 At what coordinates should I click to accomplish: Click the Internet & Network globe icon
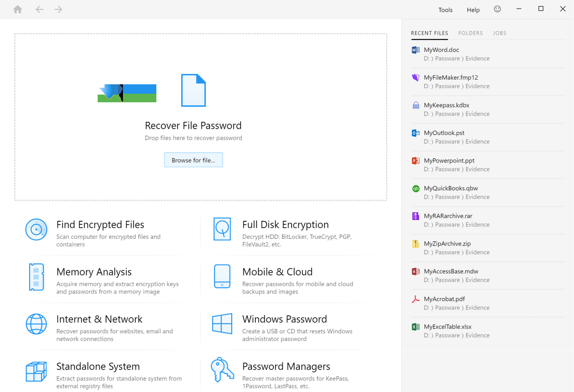(36, 324)
